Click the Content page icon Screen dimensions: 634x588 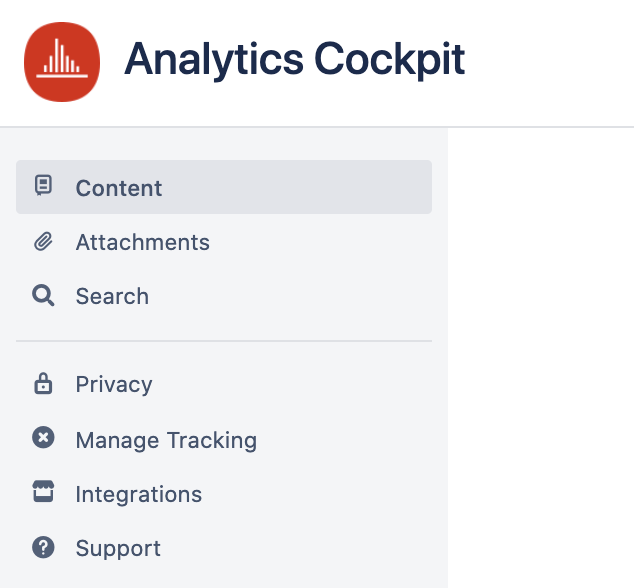pos(43,186)
